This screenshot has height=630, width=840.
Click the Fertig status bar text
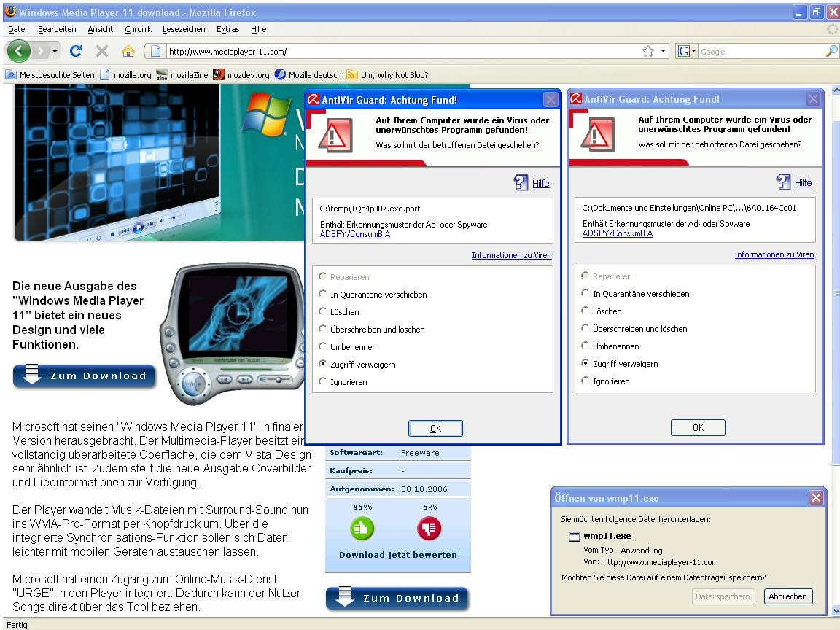(17, 625)
